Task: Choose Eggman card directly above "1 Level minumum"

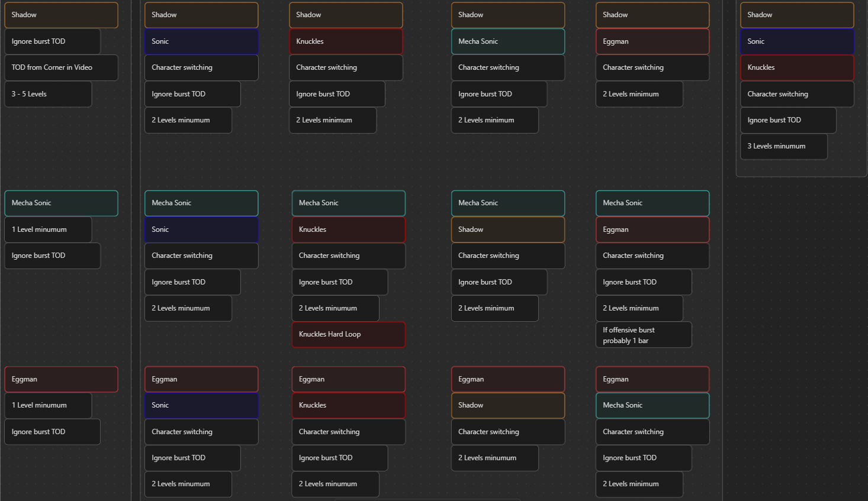Action: tap(61, 379)
